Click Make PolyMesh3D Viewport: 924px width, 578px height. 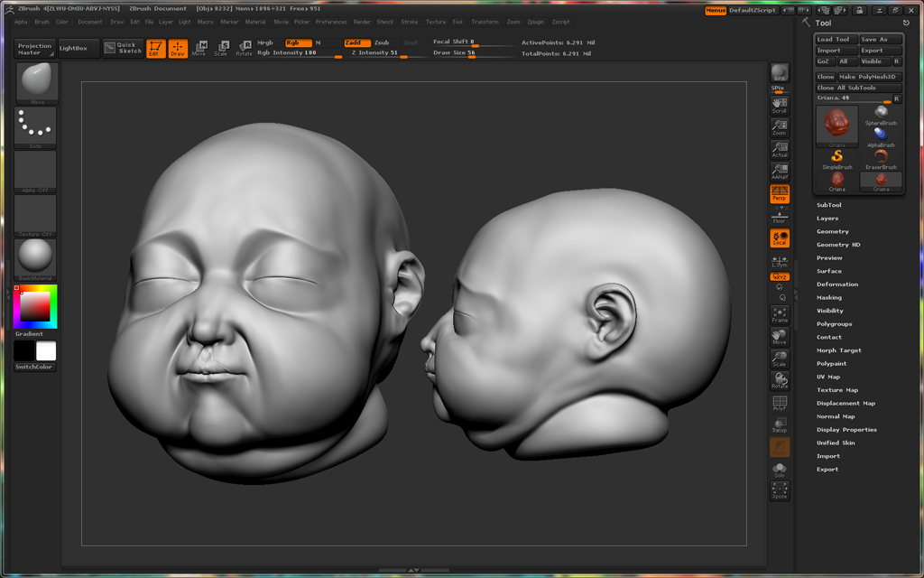click(x=870, y=77)
